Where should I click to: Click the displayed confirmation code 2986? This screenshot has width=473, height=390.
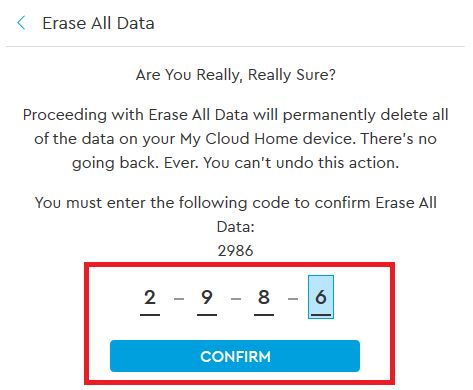click(x=236, y=251)
